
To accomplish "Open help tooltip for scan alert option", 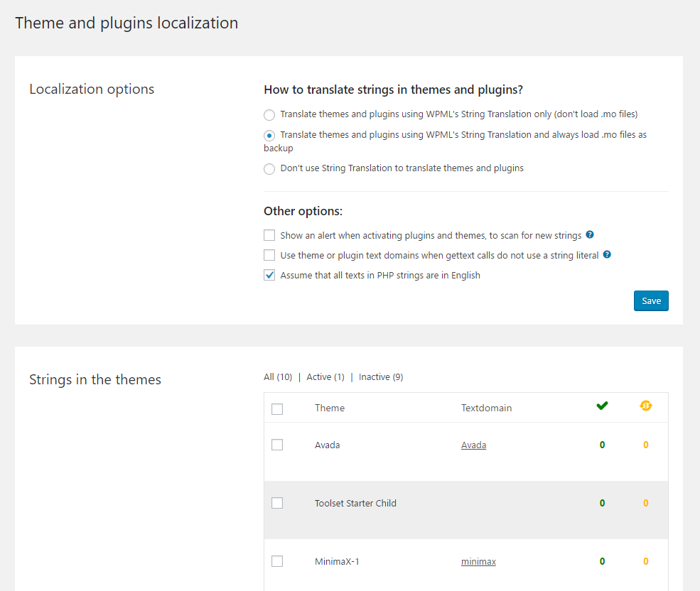I will click(590, 234).
